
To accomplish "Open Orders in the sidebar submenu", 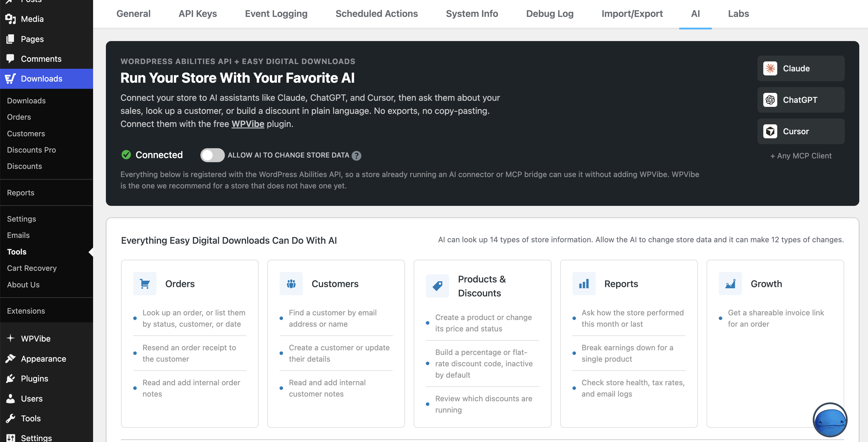I will [19, 117].
